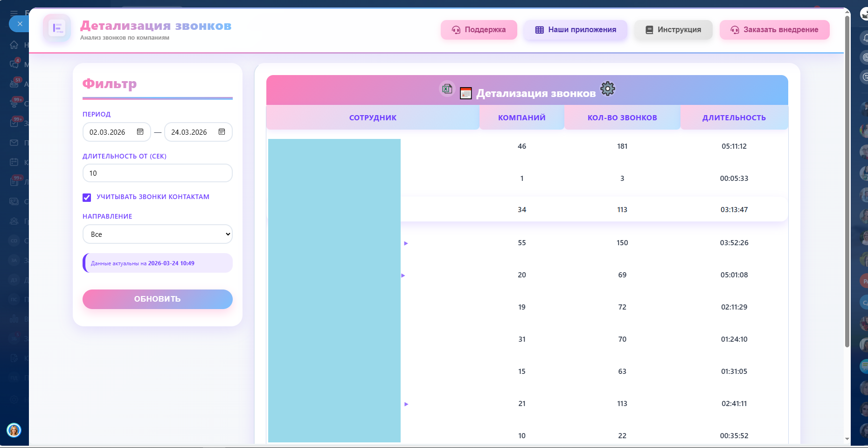
Task: Open the Направление dropdown showing 'Все'
Action: [158, 234]
